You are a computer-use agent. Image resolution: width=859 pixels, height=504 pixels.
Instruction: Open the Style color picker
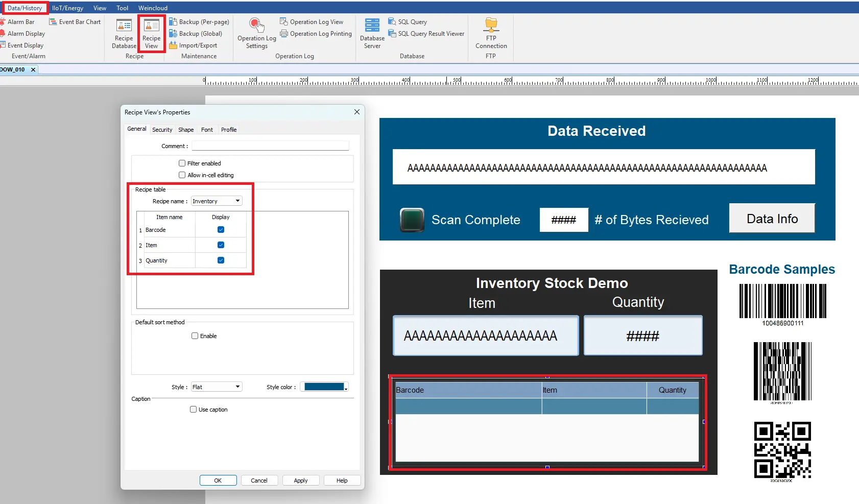324,387
